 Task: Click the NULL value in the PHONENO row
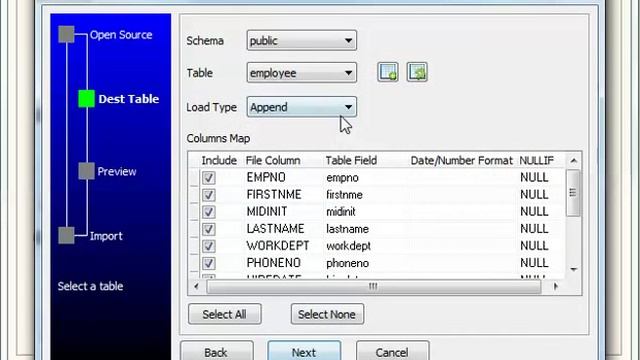(x=534, y=263)
